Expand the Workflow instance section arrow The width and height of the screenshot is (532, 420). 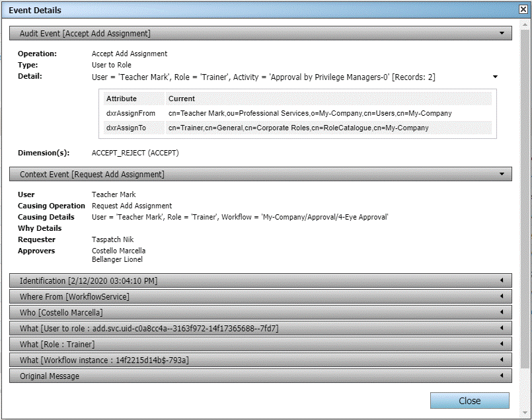click(x=502, y=360)
